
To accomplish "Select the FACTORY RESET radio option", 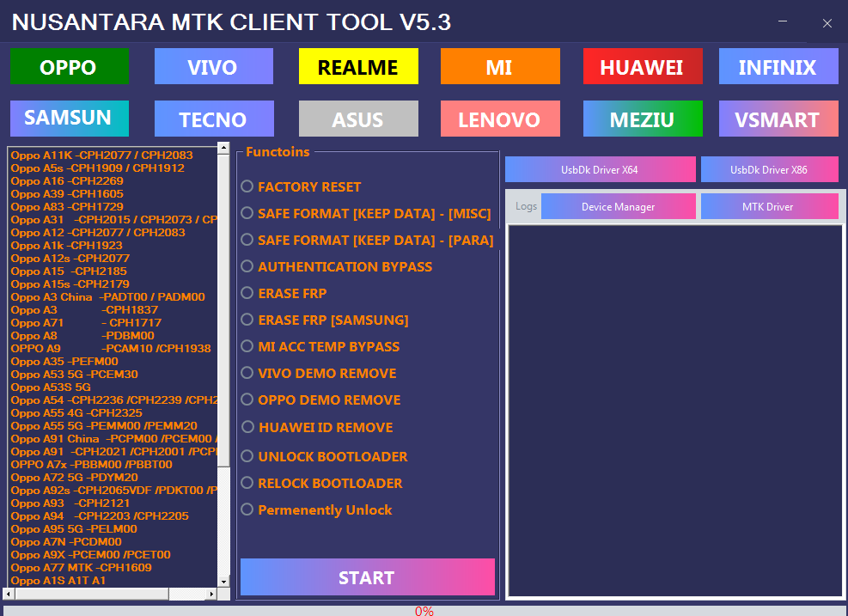I will pos(247,186).
